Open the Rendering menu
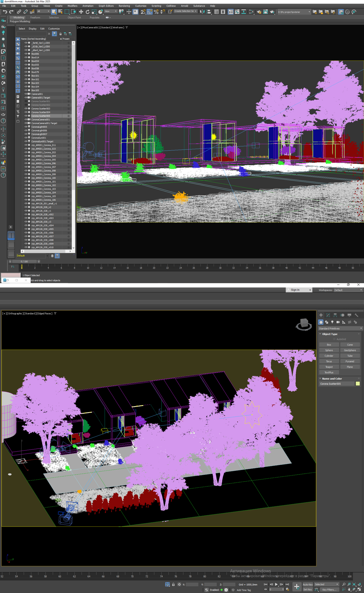 (x=124, y=6)
